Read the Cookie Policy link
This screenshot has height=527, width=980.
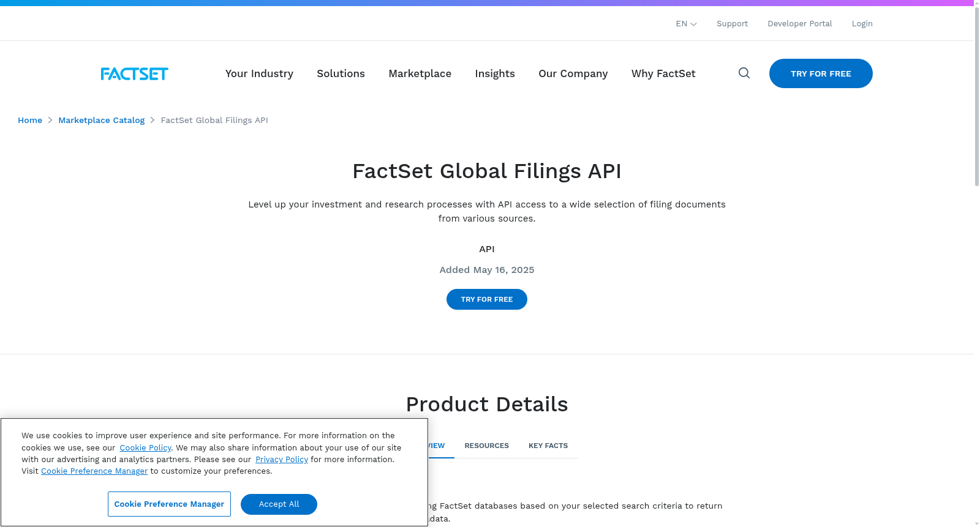[145, 448]
